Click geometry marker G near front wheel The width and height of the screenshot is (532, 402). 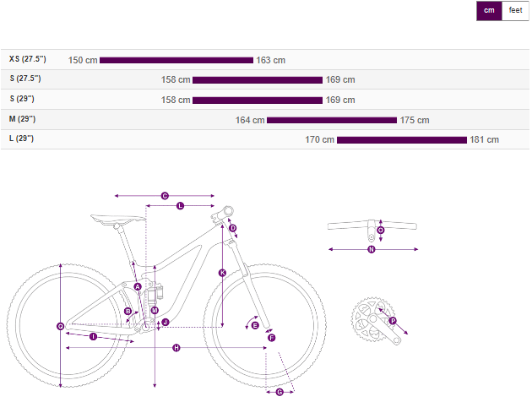[x=280, y=392]
